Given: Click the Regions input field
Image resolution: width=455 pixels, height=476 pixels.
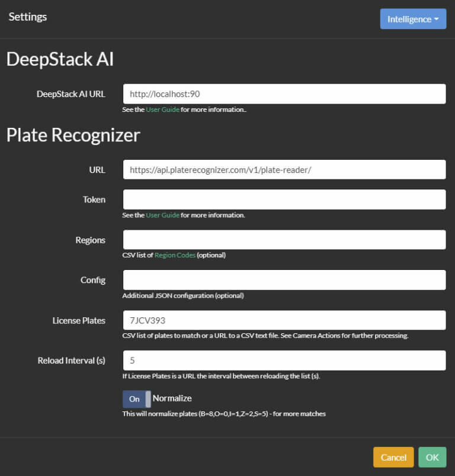Looking at the screenshot, I should pos(284,240).
